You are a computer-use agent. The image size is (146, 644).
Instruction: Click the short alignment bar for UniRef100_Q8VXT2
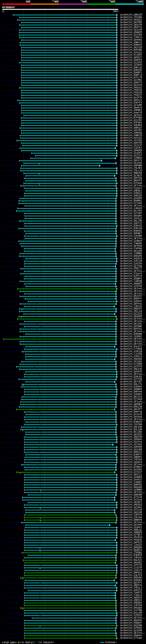point(61,161)
